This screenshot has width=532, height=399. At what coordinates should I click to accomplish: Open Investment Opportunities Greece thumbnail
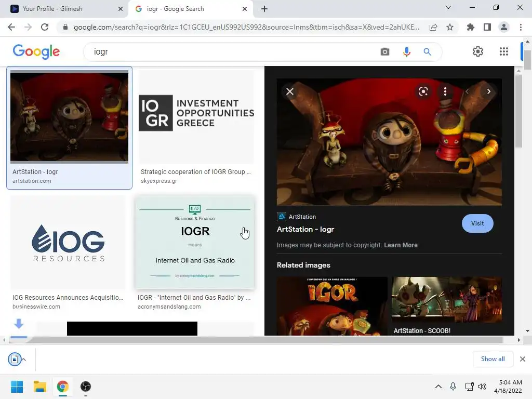point(196,117)
